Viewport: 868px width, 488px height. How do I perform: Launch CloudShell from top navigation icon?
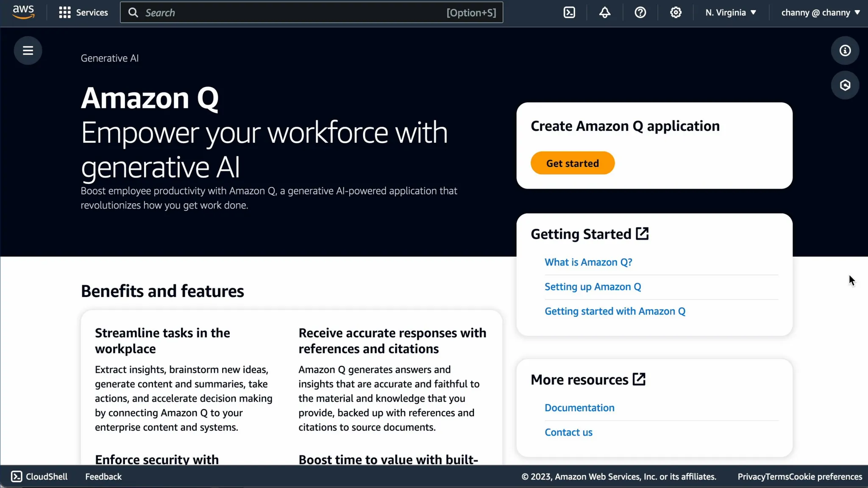pos(569,12)
